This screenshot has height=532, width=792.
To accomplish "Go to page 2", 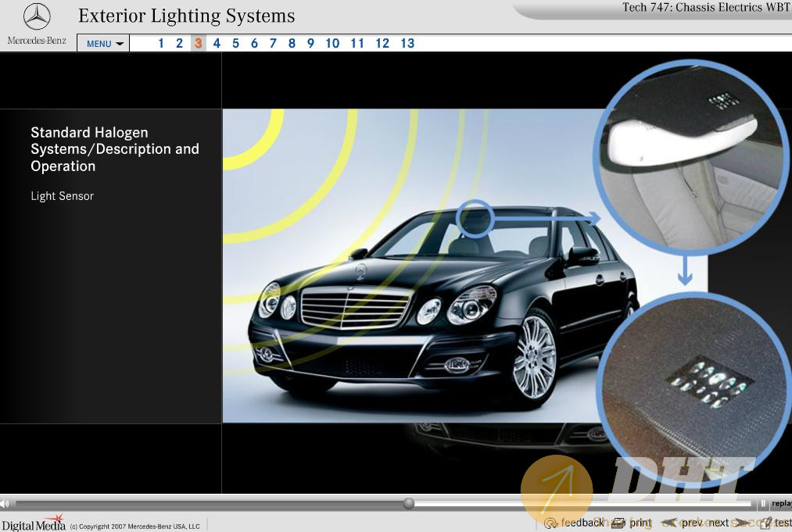I will [179, 44].
